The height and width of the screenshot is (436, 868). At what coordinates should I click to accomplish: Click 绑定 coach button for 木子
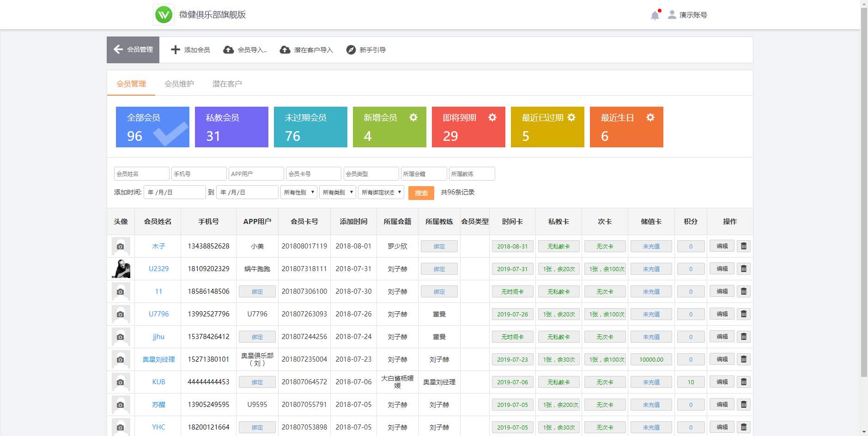click(439, 246)
